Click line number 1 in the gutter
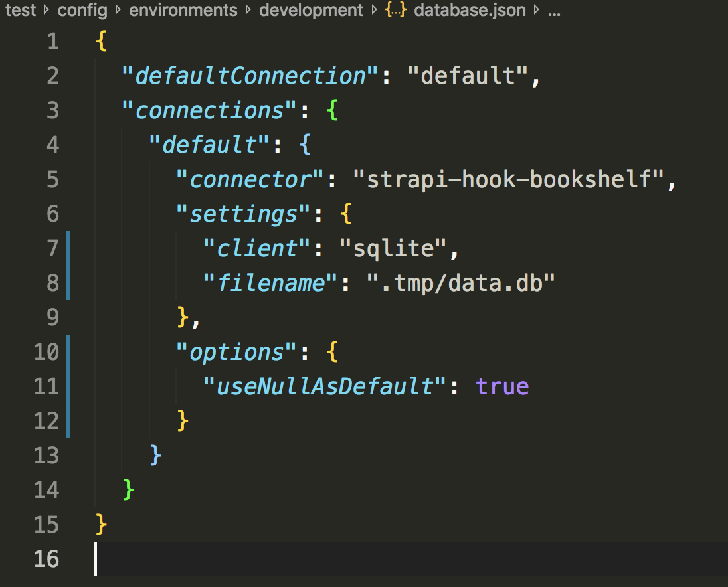 [x=53, y=41]
